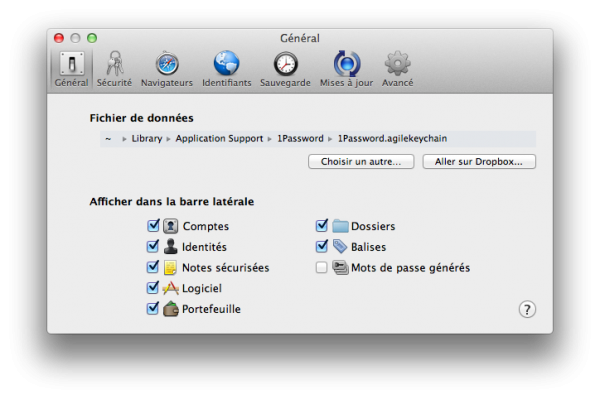Viewport: 600px width, 399px height.
Task: Uncheck the Identités checkbox
Action: pos(153,246)
